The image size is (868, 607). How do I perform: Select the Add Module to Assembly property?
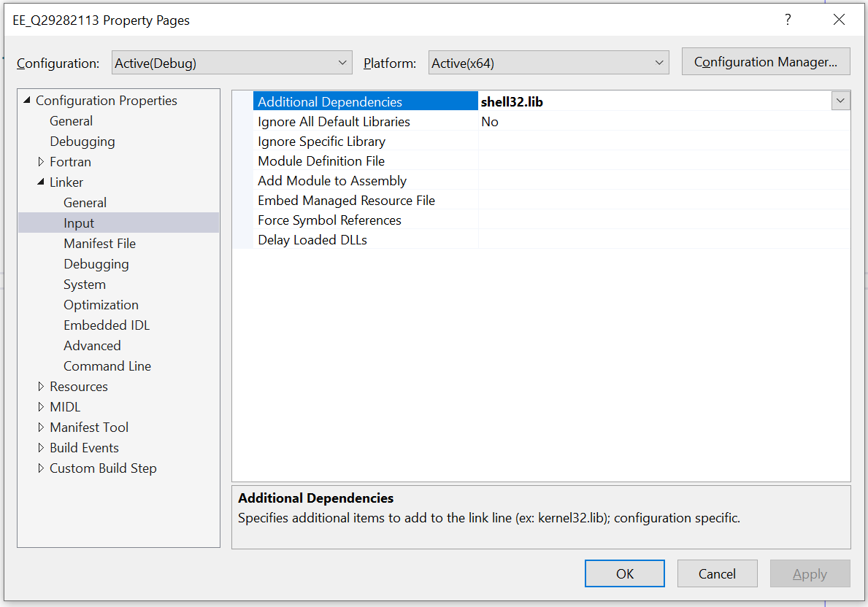[x=365, y=180]
